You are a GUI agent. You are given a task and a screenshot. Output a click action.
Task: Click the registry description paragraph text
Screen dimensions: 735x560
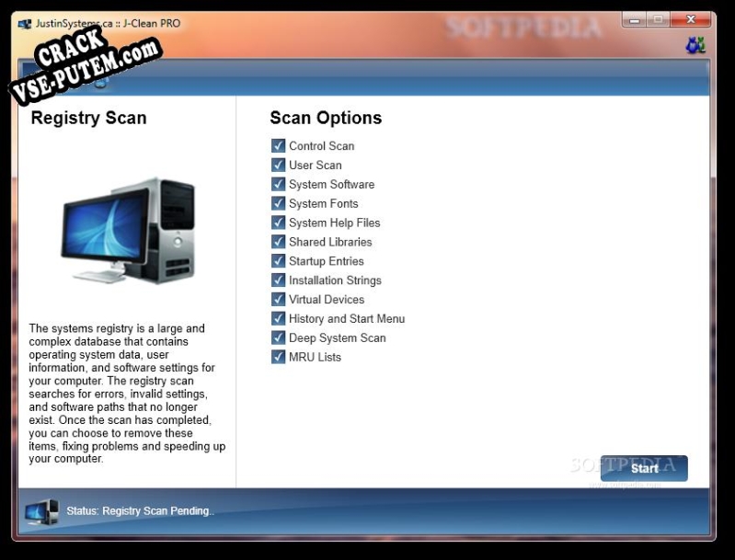(127, 394)
